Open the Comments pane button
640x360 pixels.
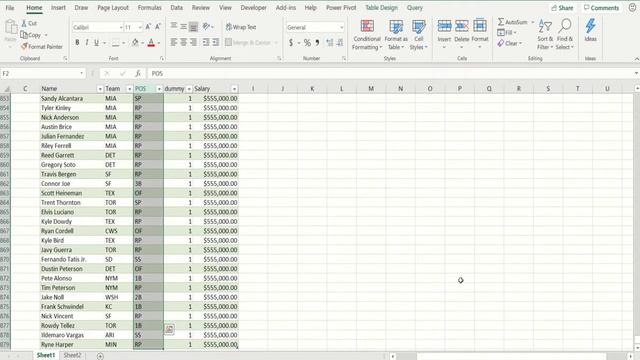point(601,8)
